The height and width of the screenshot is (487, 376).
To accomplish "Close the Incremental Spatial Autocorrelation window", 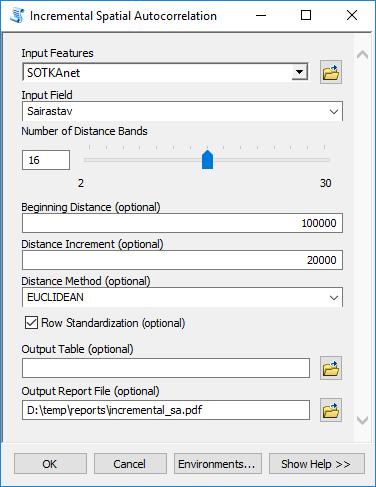I will [x=352, y=15].
